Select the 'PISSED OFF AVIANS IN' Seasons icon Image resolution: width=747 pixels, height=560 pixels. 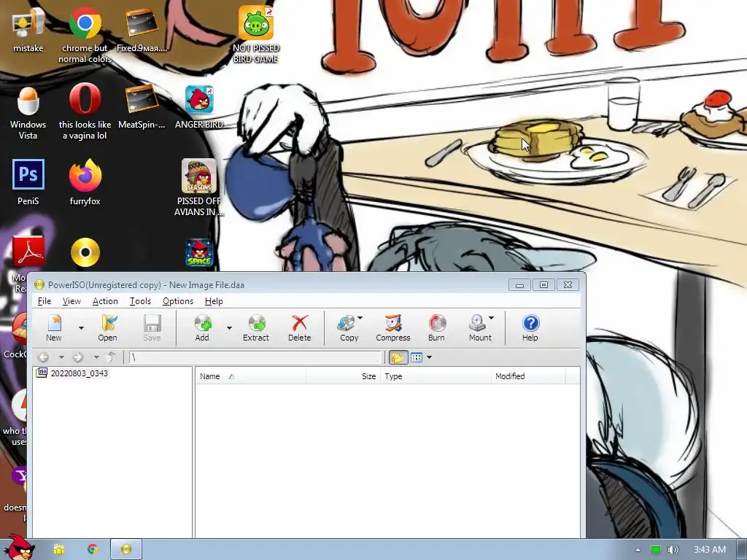point(199,187)
